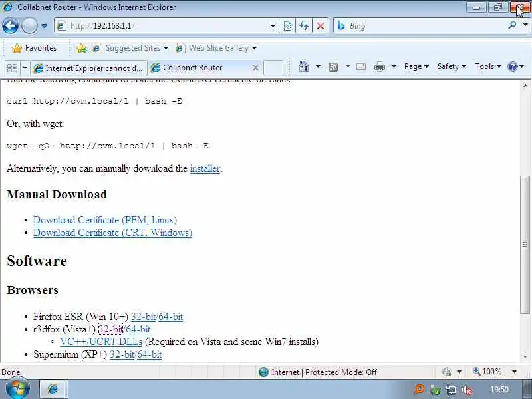Image resolution: width=532 pixels, height=399 pixels.
Task: Click Supermium 32-bit link
Action: [122, 354]
